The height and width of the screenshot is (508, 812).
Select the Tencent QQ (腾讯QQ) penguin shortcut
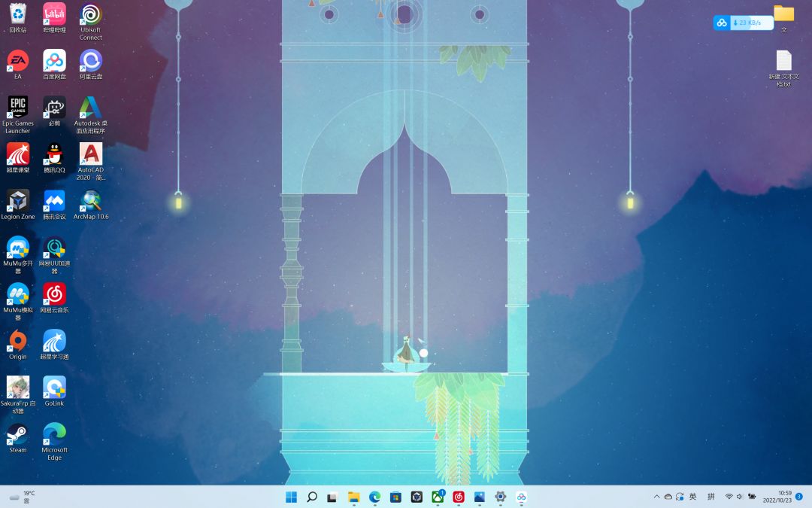click(x=54, y=158)
